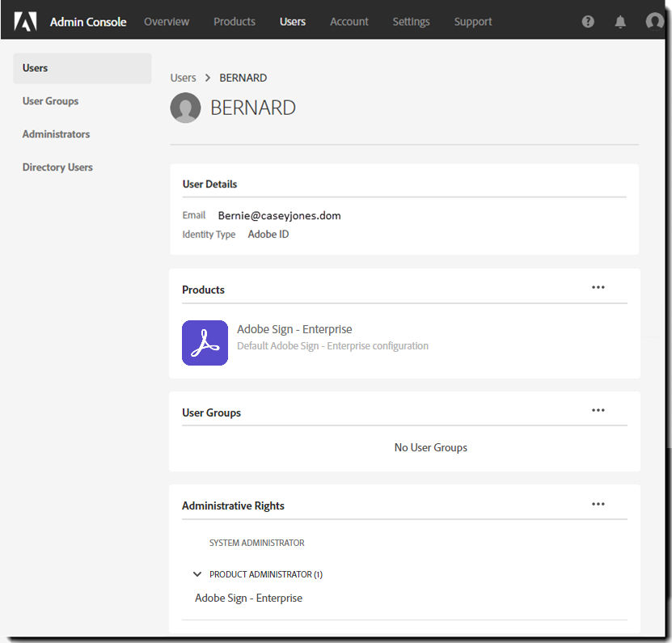The height and width of the screenshot is (643, 672).
Task: Click email Bernie@caseyjones.dom
Action: pos(280,215)
